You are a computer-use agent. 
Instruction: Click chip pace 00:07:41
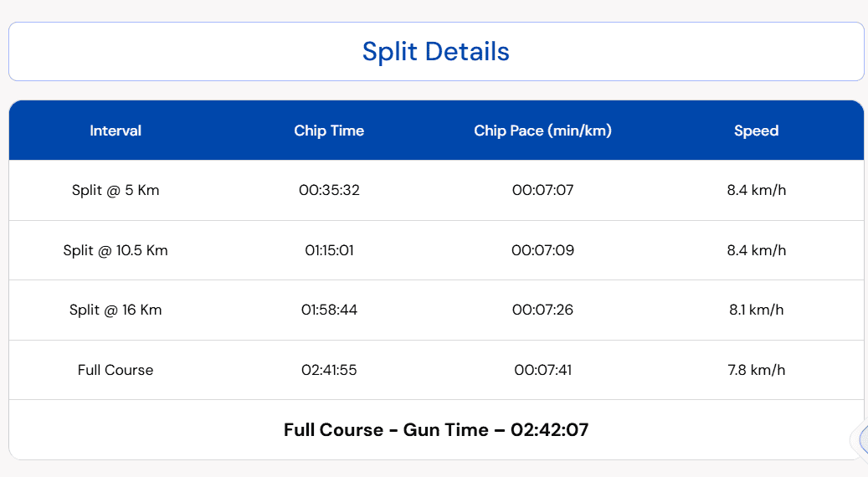click(x=542, y=370)
